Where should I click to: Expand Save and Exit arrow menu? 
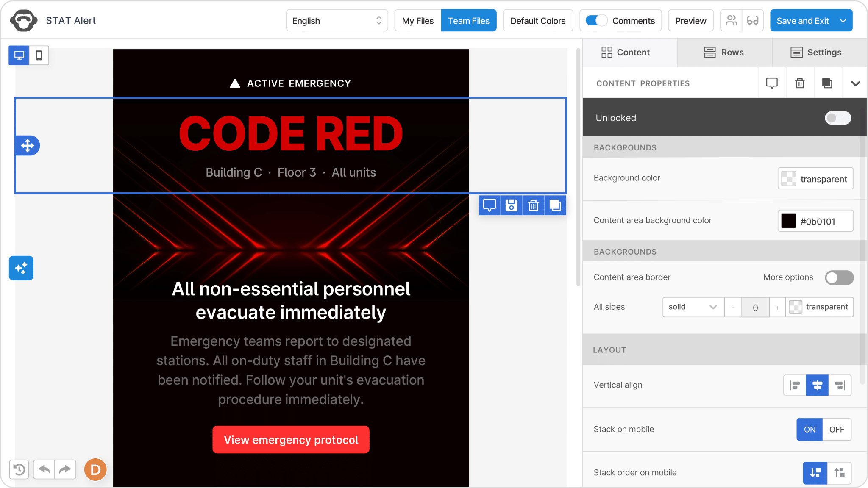(843, 21)
